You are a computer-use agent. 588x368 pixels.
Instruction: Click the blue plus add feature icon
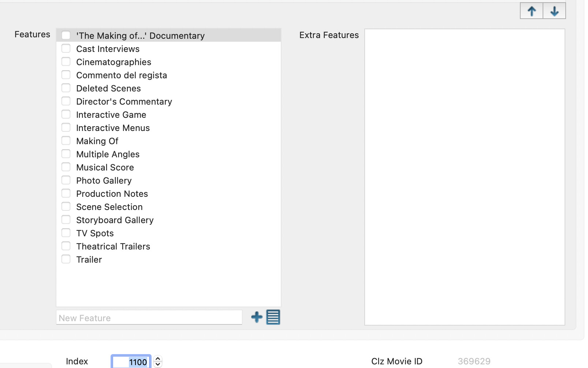(257, 317)
